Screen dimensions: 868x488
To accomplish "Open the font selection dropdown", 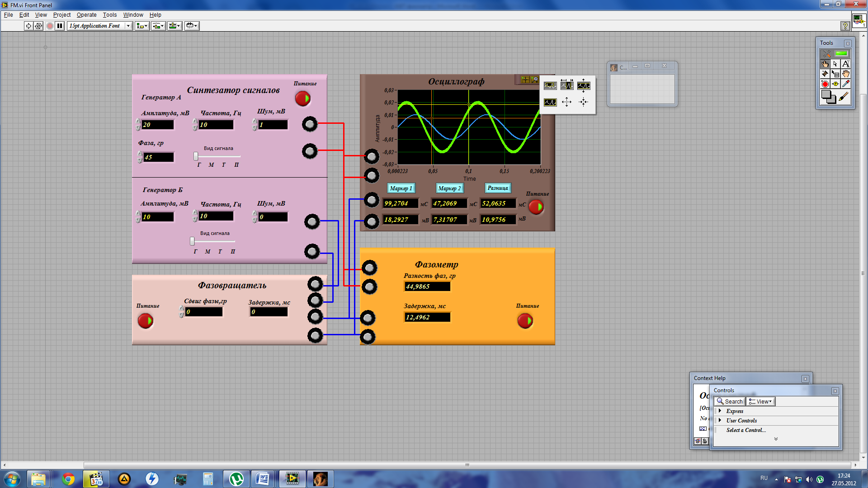I will 100,26.
